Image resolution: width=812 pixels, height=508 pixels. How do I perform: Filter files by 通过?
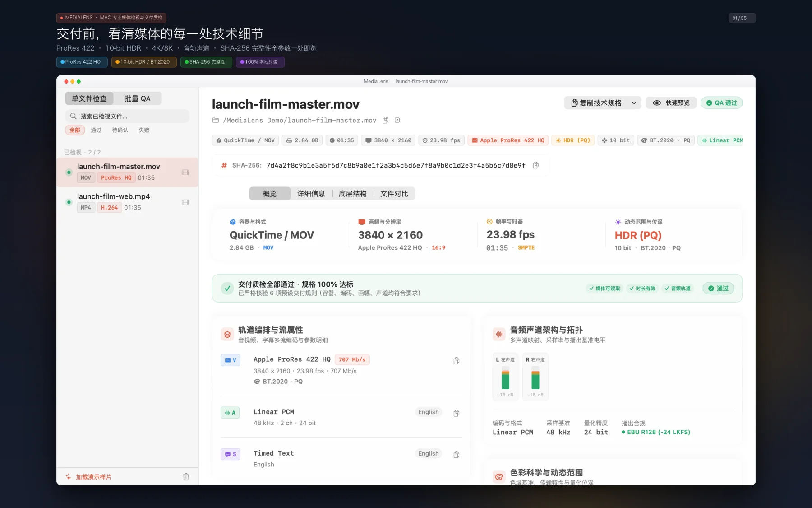[x=96, y=130]
